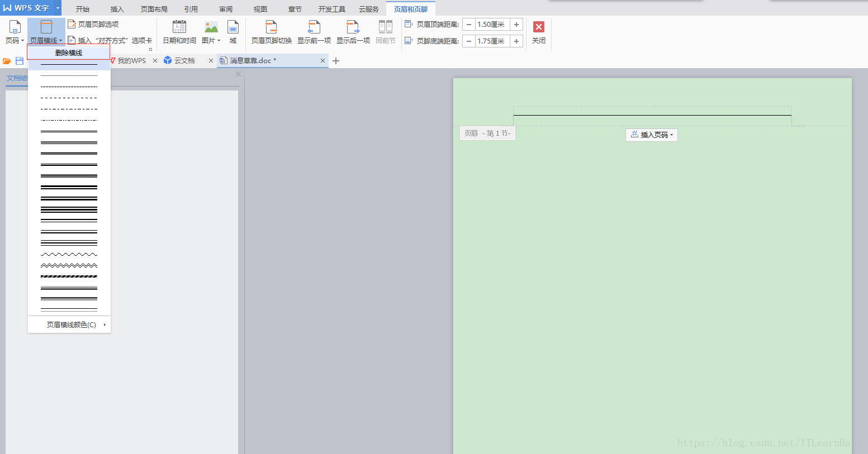Image resolution: width=868 pixels, height=454 pixels.
Task: Open the 插入 ribbon tab
Action: coord(117,9)
